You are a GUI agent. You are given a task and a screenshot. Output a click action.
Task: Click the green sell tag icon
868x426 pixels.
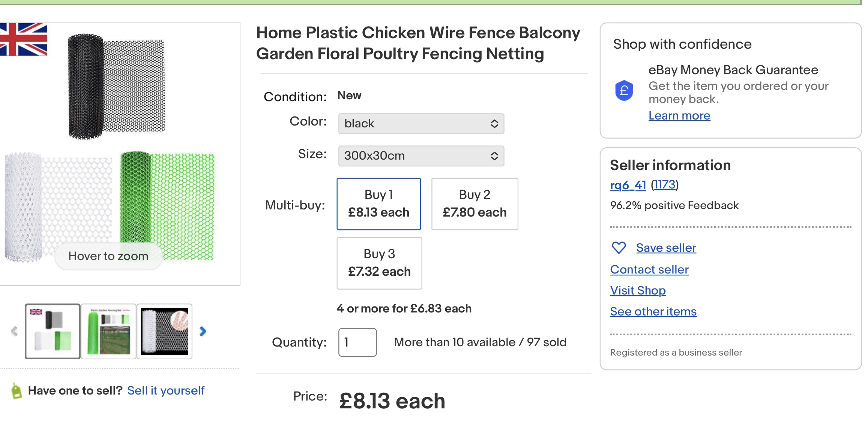17,391
